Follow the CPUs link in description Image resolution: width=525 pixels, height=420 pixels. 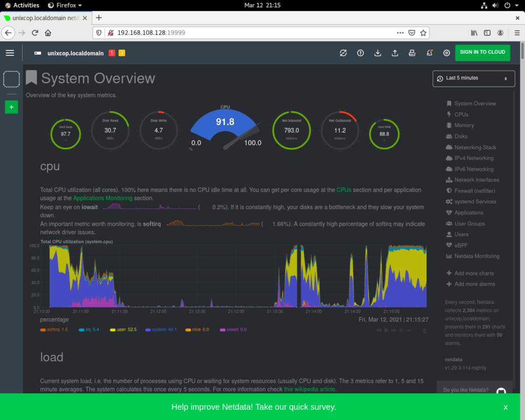pyautogui.click(x=344, y=190)
